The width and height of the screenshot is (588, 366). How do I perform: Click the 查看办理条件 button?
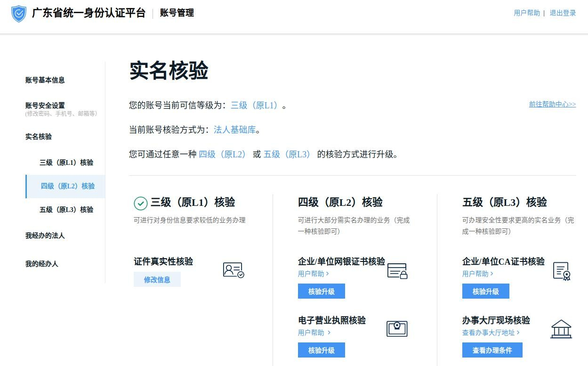[492, 350]
